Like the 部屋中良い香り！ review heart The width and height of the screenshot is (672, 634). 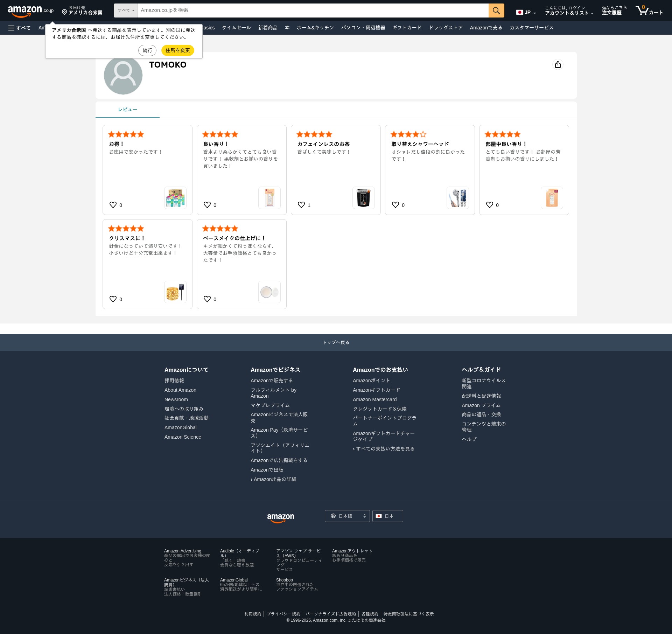(490, 205)
